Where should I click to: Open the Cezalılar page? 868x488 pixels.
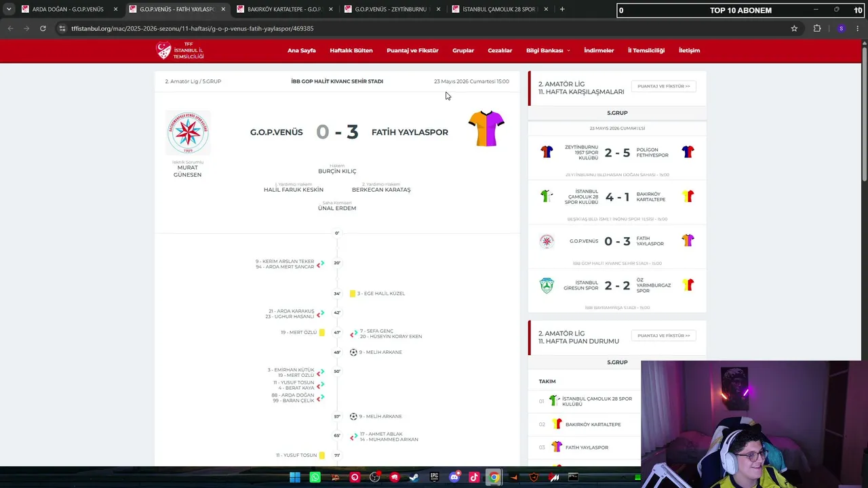500,51
